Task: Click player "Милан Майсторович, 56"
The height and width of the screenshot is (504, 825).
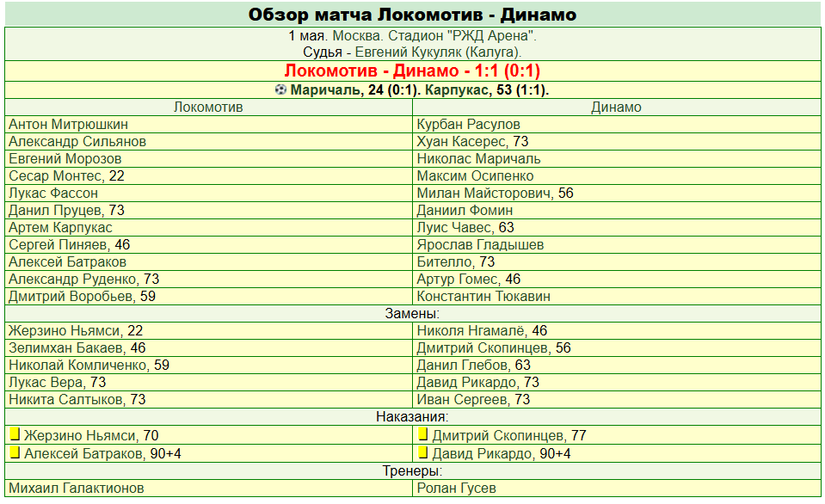Action: coord(496,193)
